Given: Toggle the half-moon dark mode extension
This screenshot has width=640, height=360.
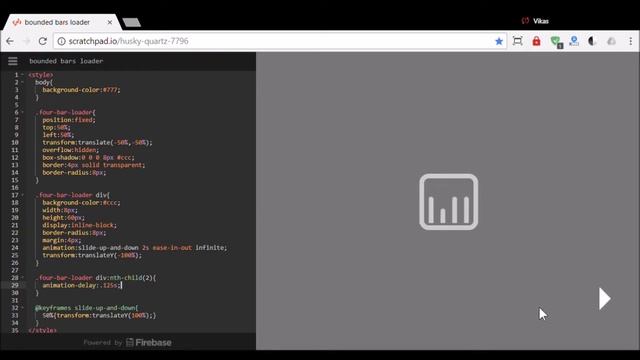Looking at the screenshot, I should [x=592, y=41].
